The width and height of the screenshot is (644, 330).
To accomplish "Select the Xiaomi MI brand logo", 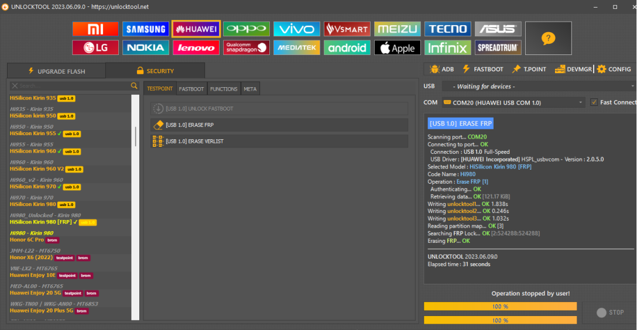I will (95, 29).
